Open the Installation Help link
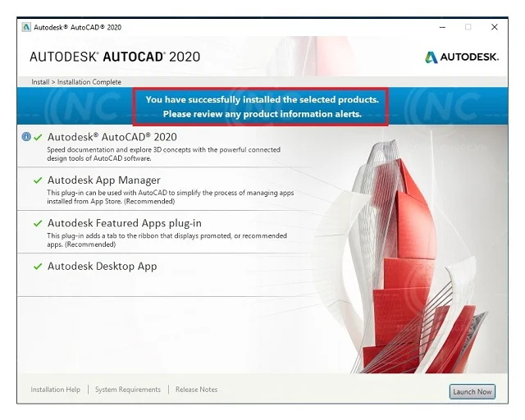 (x=56, y=390)
